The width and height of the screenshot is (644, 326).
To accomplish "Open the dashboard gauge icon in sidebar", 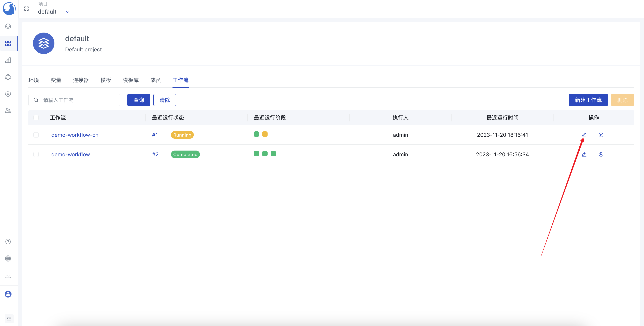I will [x=8, y=26].
